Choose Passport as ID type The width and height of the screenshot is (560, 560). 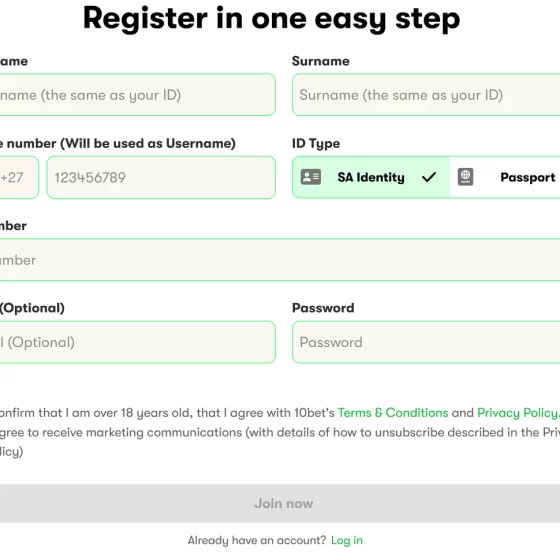[505, 177]
